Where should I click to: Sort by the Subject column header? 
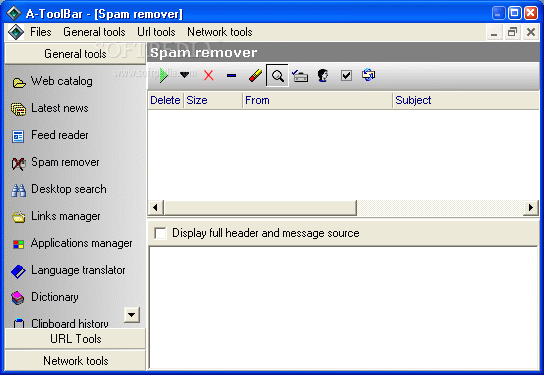[x=466, y=100]
